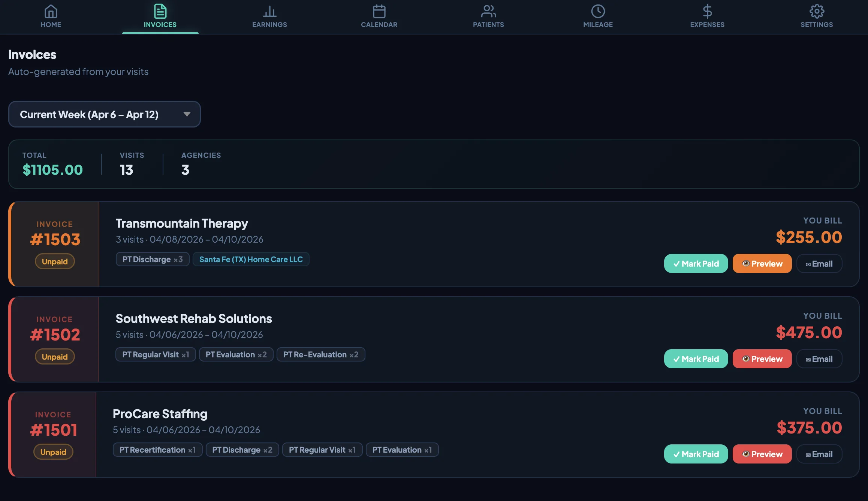The image size is (868, 501).
Task: Click Unpaid status badge on invoice #1502
Action: (x=55, y=357)
